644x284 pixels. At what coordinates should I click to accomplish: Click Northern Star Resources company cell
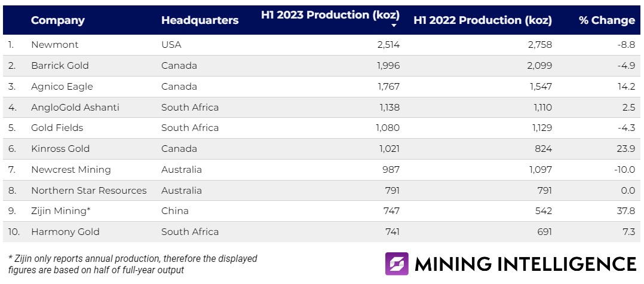[x=88, y=191]
